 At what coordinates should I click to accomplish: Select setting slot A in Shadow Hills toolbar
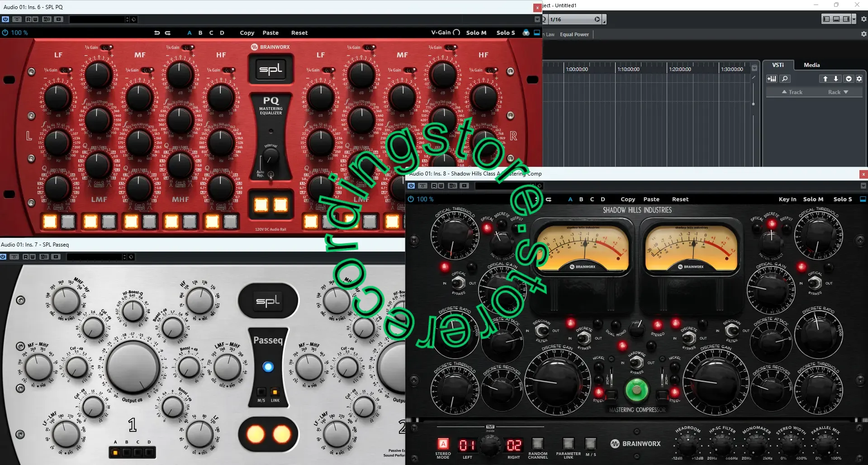click(x=570, y=199)
